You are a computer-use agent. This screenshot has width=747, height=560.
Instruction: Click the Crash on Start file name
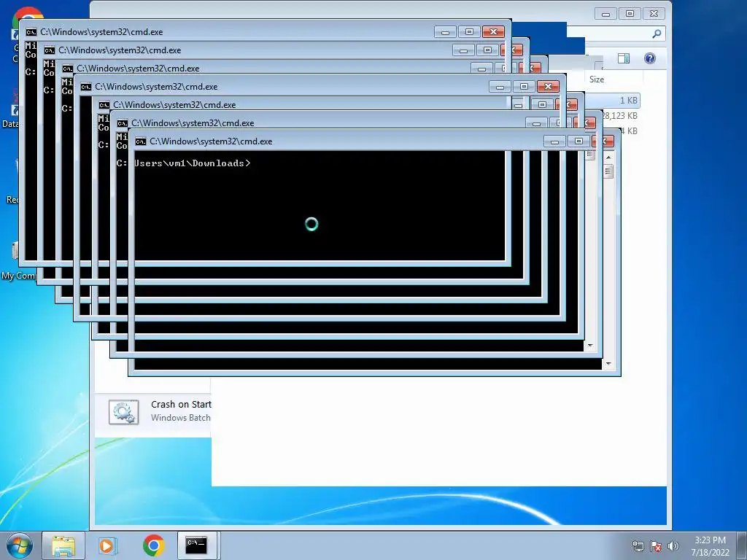(x=181, y=404)
